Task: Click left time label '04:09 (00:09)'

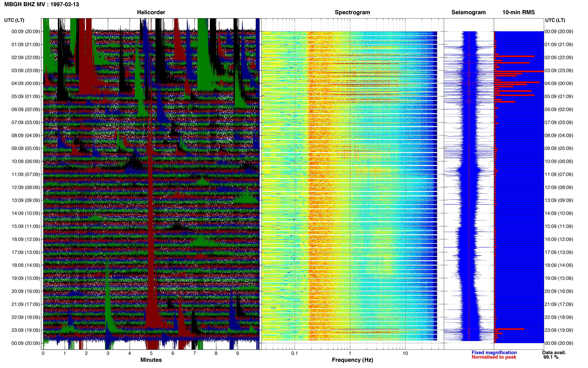Action: pyautogui.click(x=26, y=83)
